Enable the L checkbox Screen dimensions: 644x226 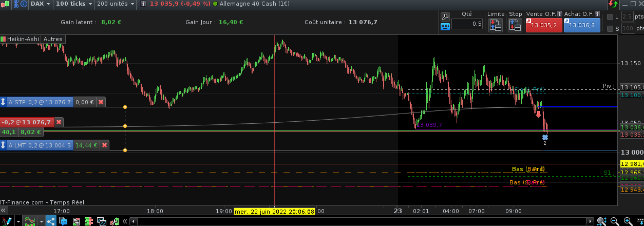tap(610, 17)
